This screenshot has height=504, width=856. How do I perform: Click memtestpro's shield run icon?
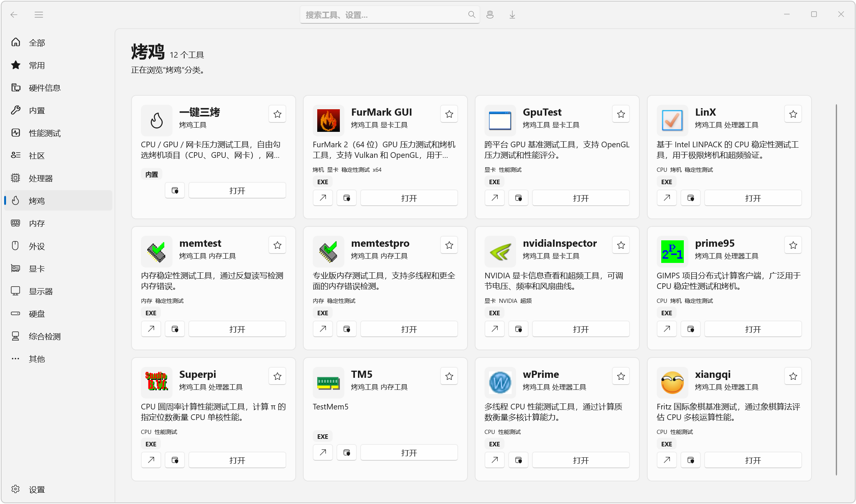(x=347, y=329)
